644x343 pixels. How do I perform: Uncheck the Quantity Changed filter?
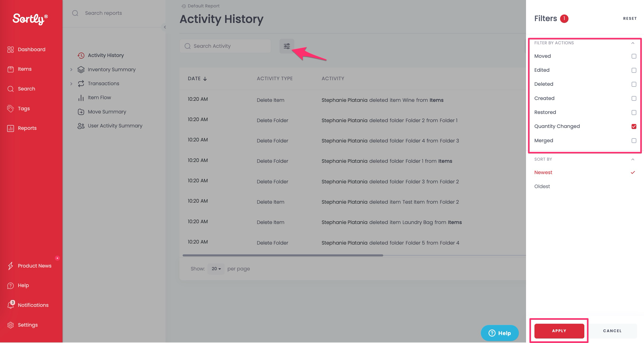(634, 126)
